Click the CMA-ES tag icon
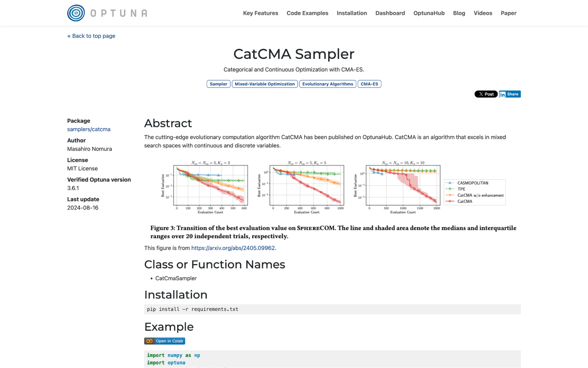 (369, 84)
